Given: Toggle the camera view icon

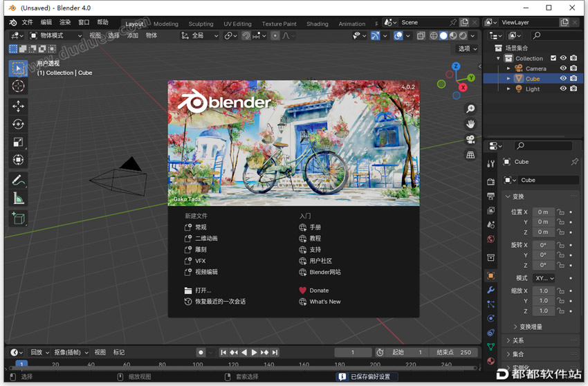Looking at the screenshot, I should coord(470,140).
